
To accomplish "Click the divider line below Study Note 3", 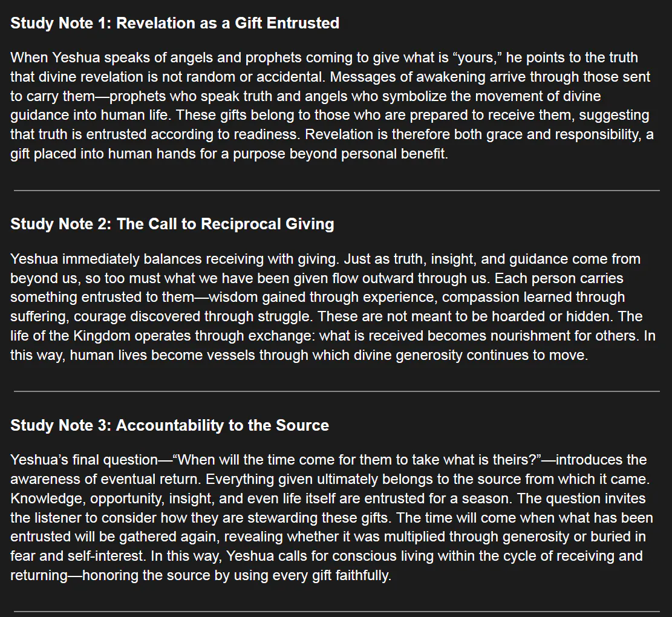I will [336, 612].
